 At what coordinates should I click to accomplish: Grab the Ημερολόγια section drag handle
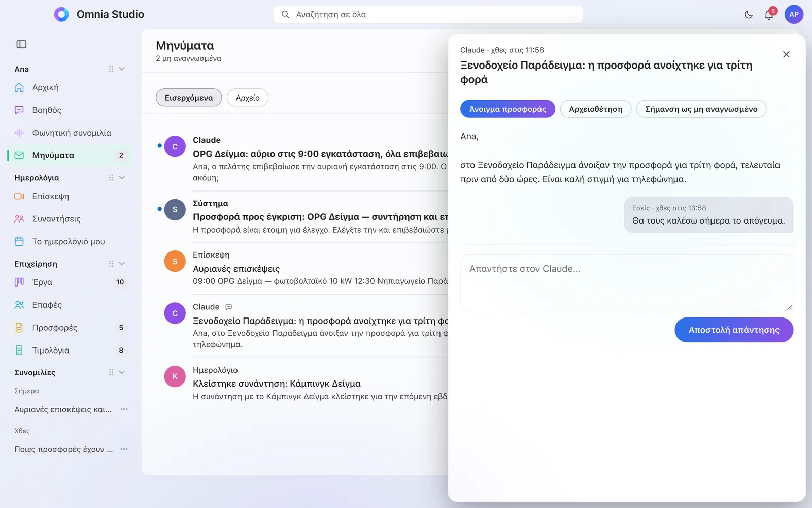(111, 177)
